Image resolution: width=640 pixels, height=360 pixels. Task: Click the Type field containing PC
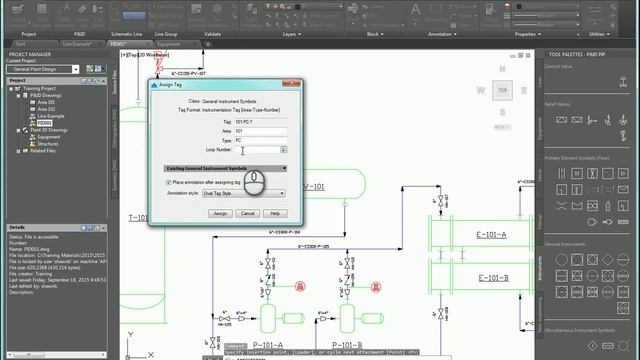pyautogui.click(x=260, y=140)
